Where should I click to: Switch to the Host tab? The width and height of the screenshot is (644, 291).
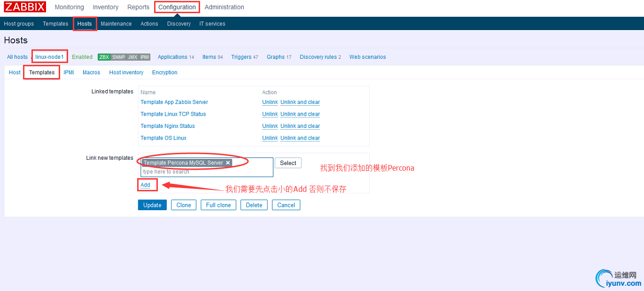15,72
